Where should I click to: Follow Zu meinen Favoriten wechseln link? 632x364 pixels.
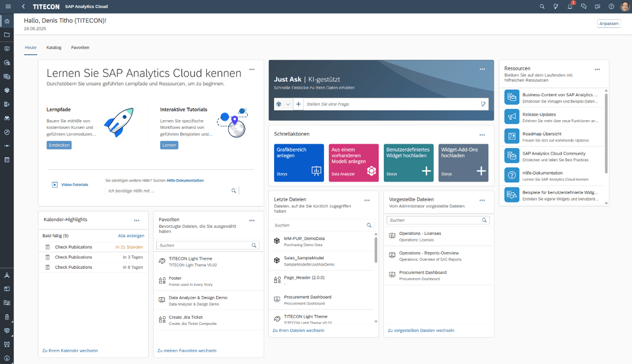click(x=187, y=351)
